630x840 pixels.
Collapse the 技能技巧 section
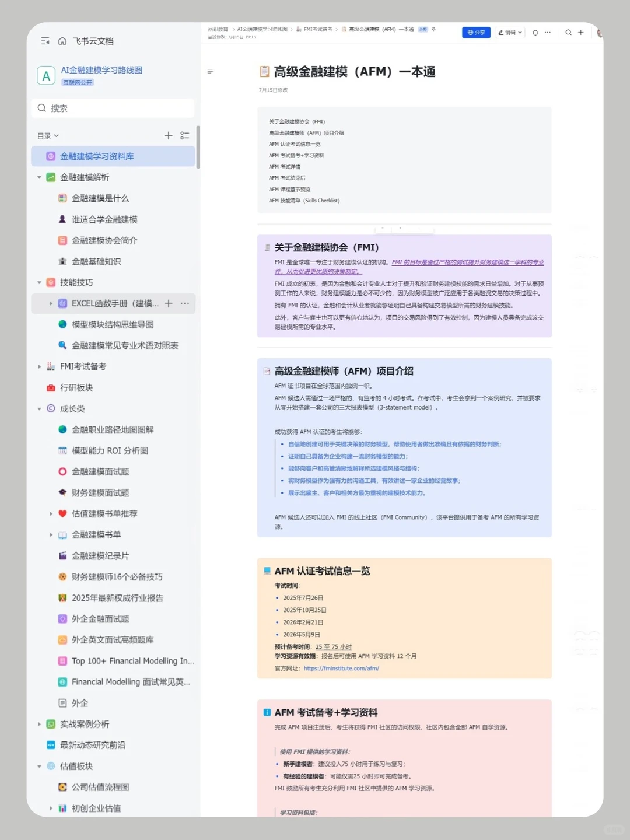[x=38, y=282]
